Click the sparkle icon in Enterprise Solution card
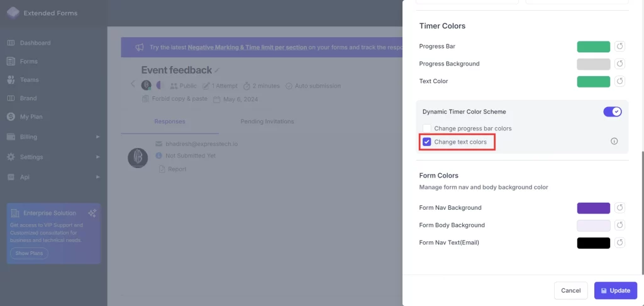This screenshot has height=306, width=644. 92,213
